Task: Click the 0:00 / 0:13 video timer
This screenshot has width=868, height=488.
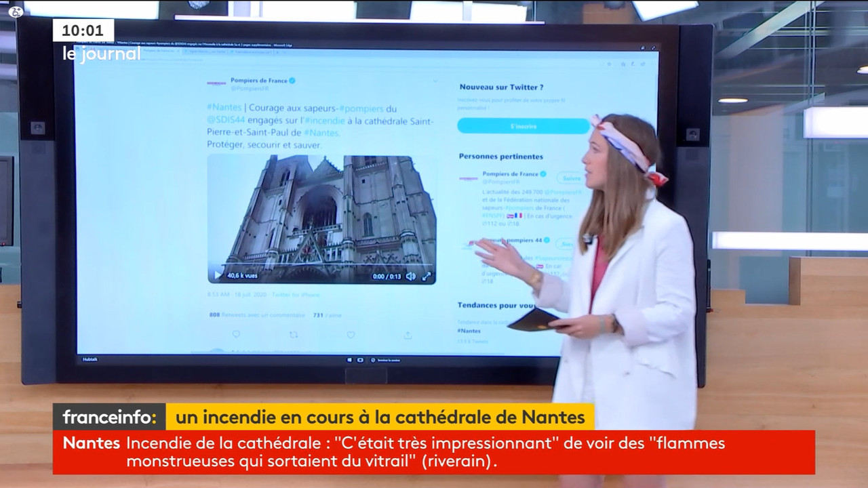Action: click(387, 277)
